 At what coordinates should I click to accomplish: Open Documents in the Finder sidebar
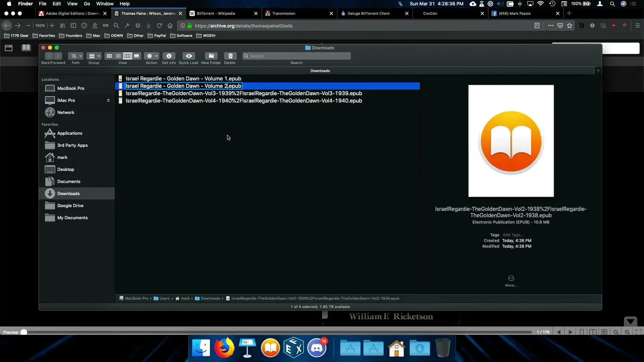tap(68, 182)
